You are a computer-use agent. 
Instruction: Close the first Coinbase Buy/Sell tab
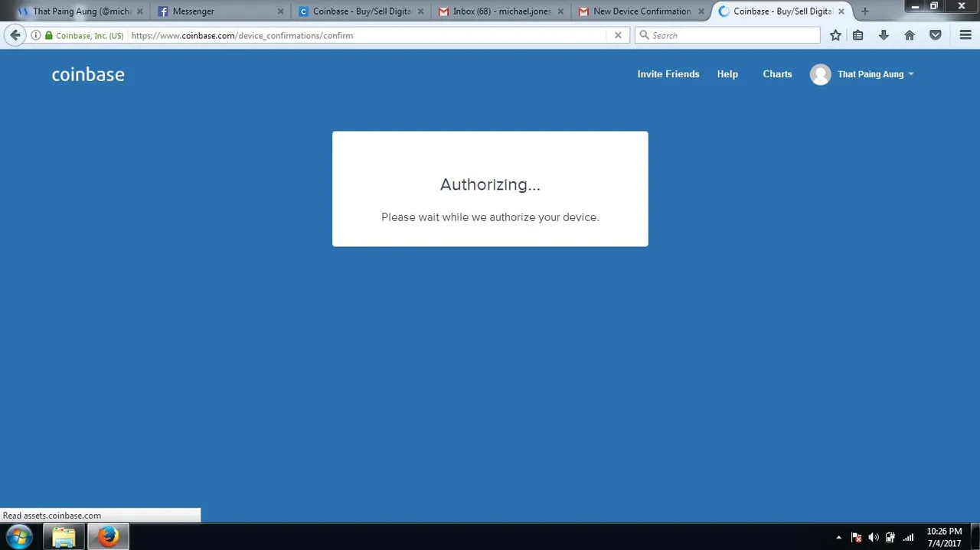click(420, 11)
